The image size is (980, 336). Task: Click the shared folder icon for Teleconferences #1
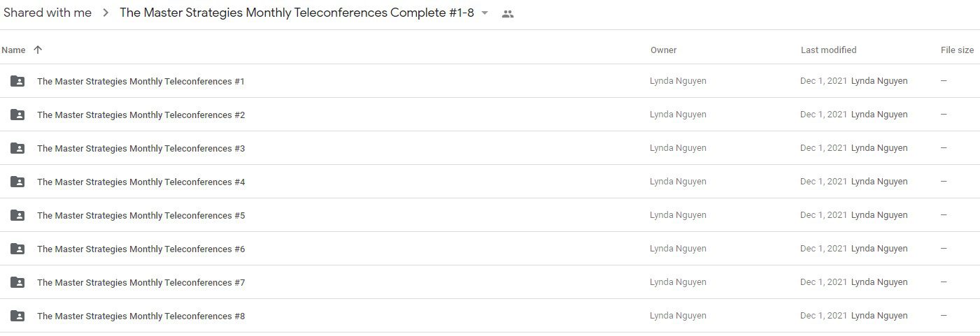click(17, 81)
